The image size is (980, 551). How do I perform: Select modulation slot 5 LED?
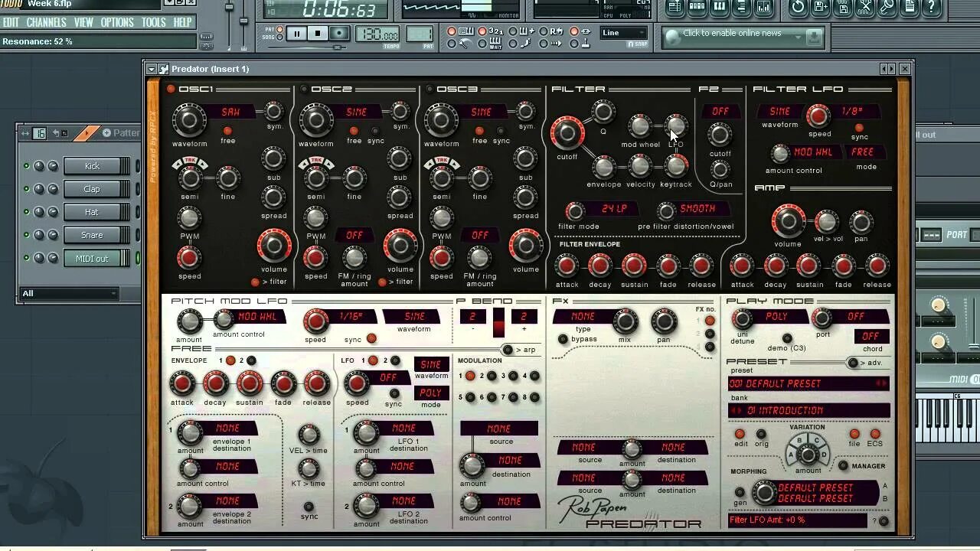point(470,397)
